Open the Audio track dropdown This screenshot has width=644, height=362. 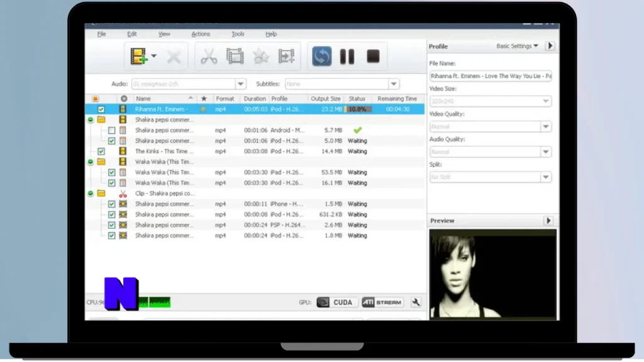[241, 84]
